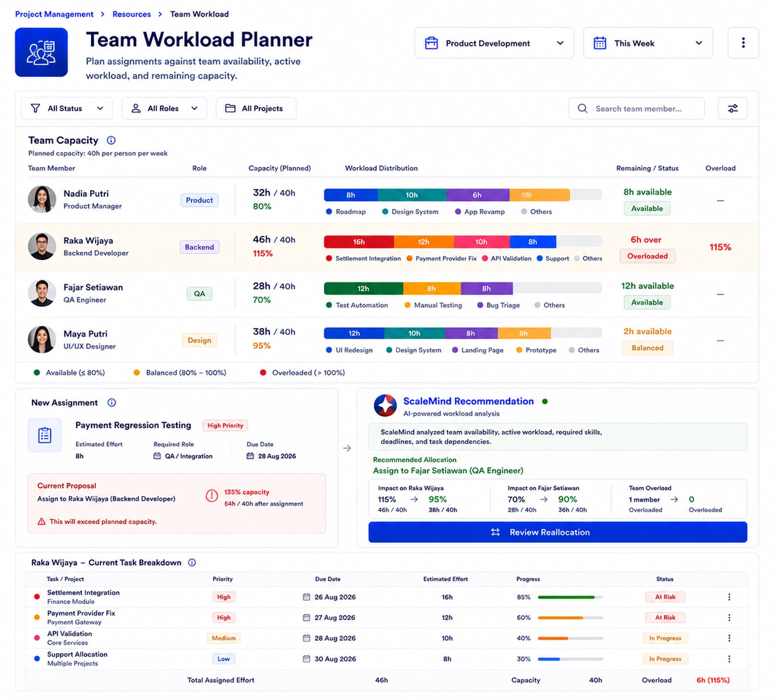
Task: Click the Settlement Integration 85% progress bar
Action: pyautogui.click(x=570, y=597)
